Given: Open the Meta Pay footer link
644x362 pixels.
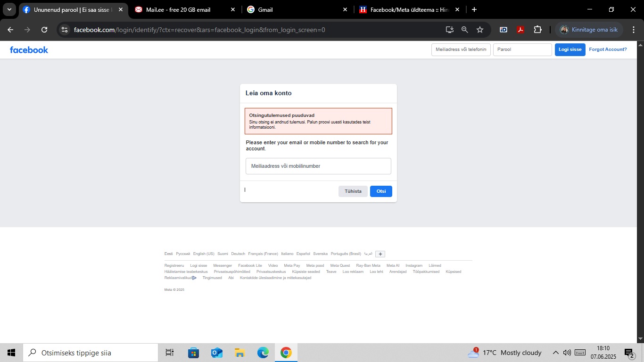Looking at the screenshot, I should tap(292, 266).
